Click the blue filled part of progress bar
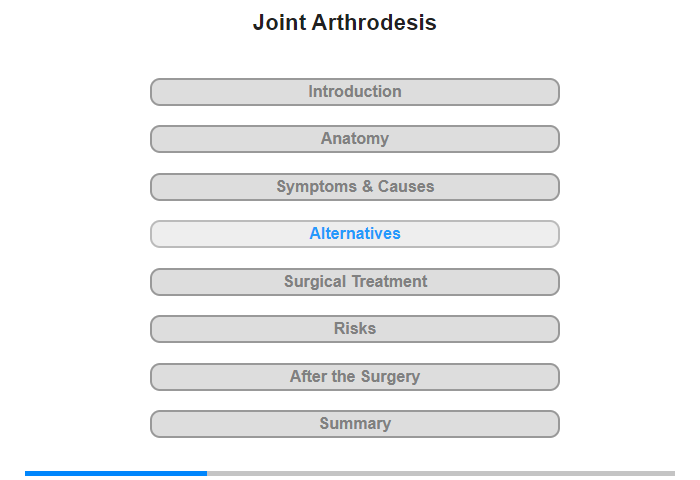This screenshot has height=480, width=700. coord(116,473)
